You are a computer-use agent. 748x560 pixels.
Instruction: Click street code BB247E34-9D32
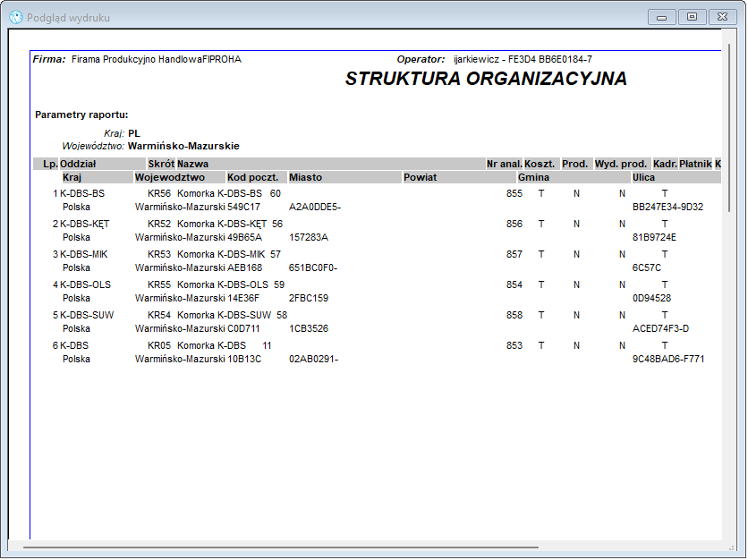click(x=667, y=207)
